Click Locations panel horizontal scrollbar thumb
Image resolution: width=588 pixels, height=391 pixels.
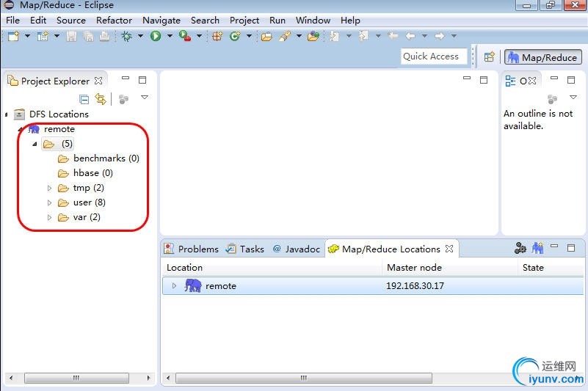[x=304, y=378]
